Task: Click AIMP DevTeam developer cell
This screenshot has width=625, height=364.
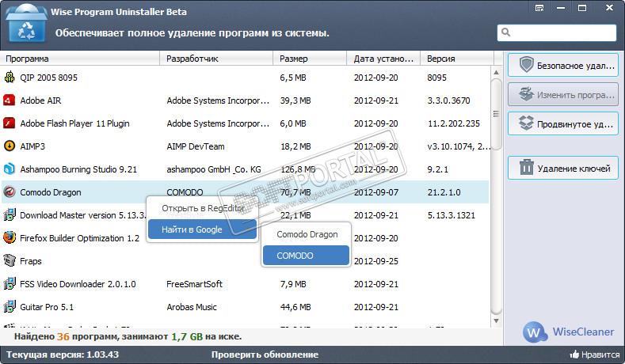Action: pyautogui.click(x=196, y=146)
